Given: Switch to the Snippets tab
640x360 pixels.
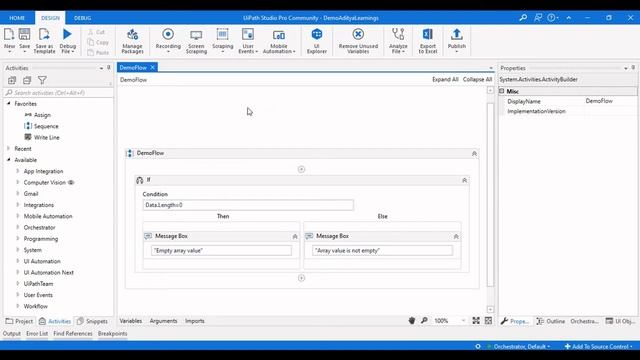Looking at the screenshot, I should point(93,321).
